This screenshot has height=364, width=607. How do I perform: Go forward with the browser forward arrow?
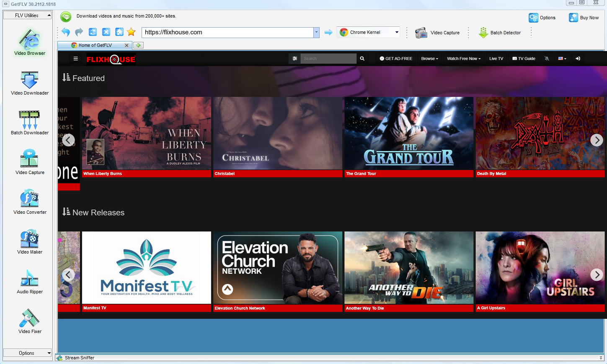[x=79, y=32]
